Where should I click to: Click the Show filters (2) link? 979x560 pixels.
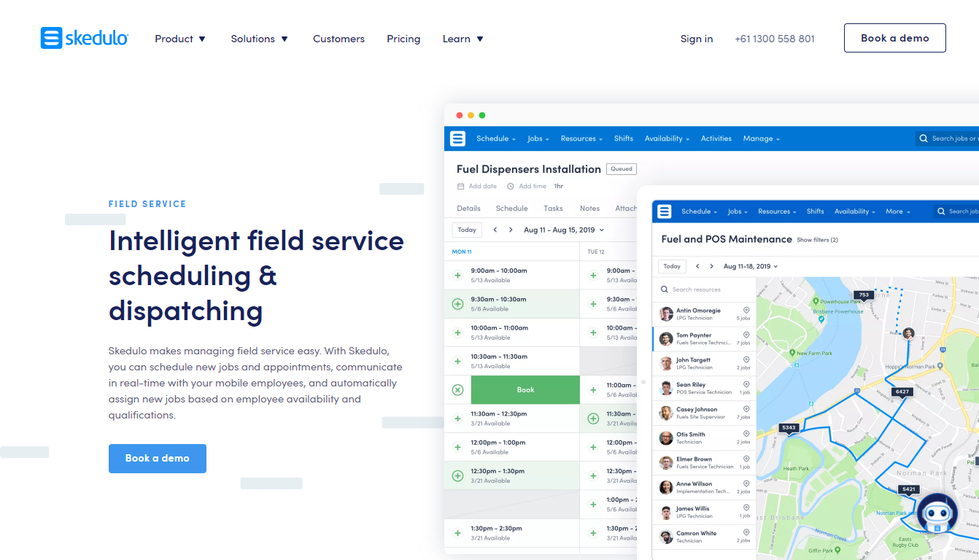(817, 240)
